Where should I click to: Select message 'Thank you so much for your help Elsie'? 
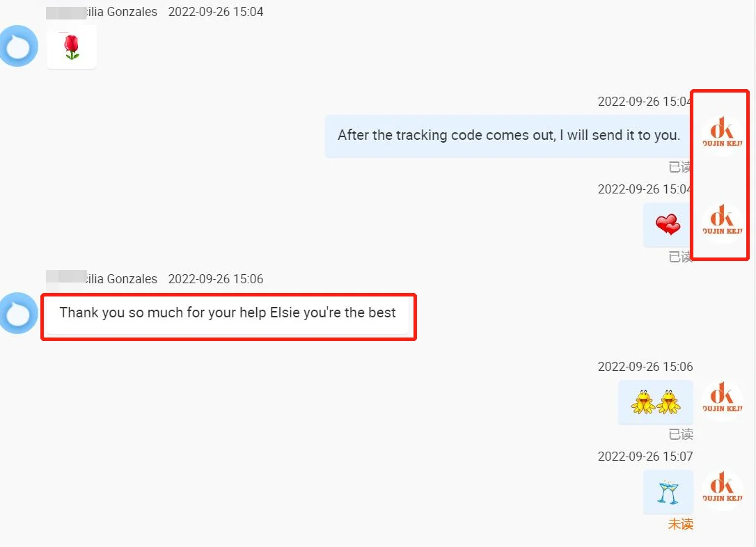pyautogui.click(x=228, y=314)
